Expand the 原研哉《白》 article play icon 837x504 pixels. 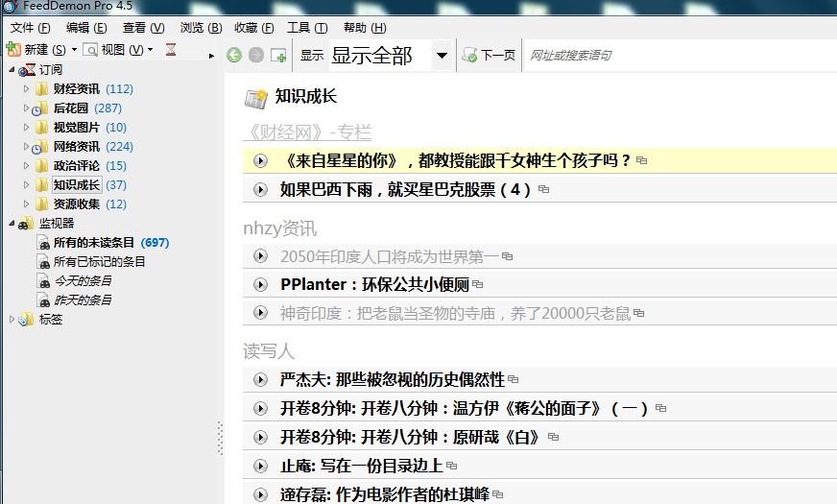tap(260, 437)
